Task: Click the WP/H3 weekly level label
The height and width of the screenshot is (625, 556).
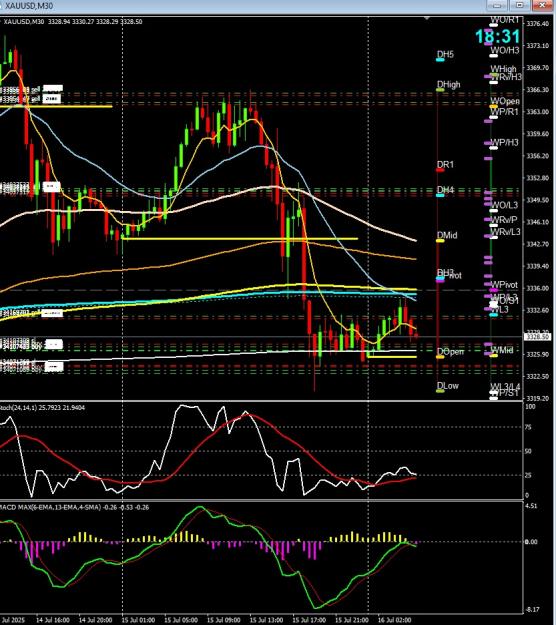Action: [x=504, y=142]
